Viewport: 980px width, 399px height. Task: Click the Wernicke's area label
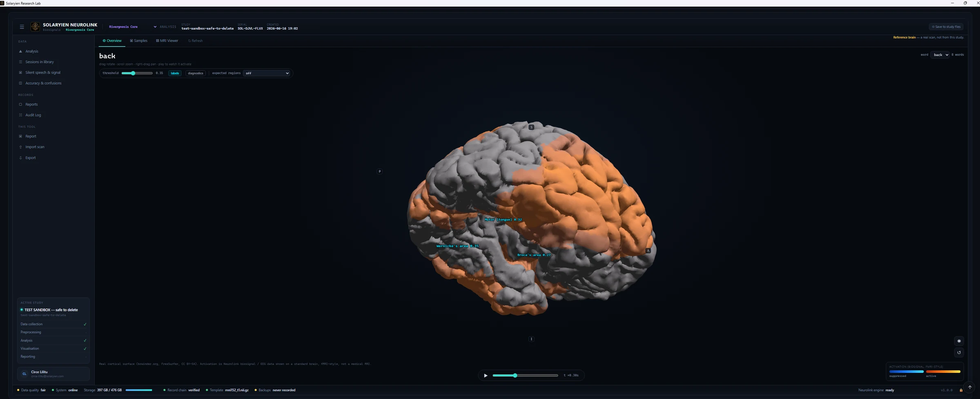(457, 247)
